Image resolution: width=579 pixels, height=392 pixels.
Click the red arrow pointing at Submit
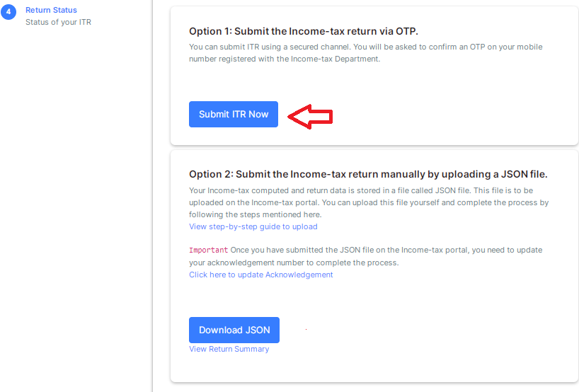pyautogui.click(x=310, y=117)
